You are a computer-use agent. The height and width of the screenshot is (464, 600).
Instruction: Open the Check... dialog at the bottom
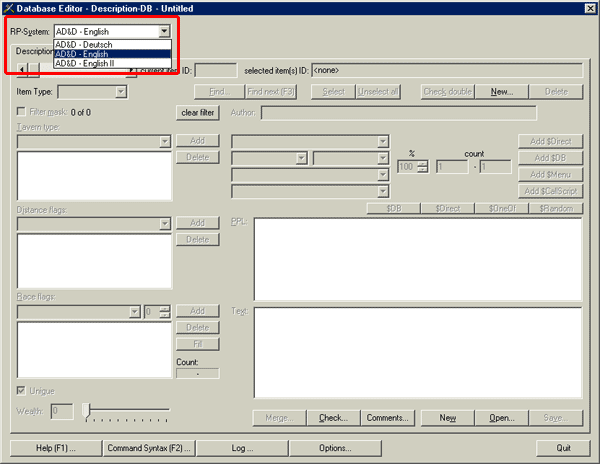coord(332,417)
